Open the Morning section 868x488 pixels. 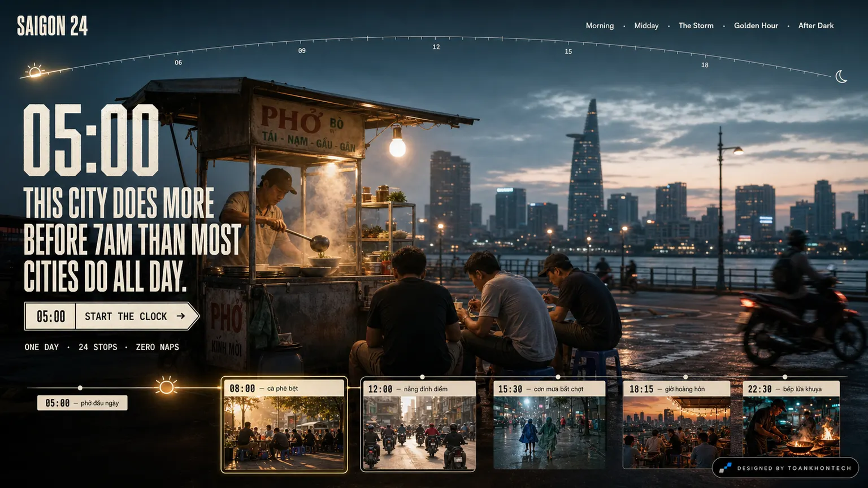point(600,25)
